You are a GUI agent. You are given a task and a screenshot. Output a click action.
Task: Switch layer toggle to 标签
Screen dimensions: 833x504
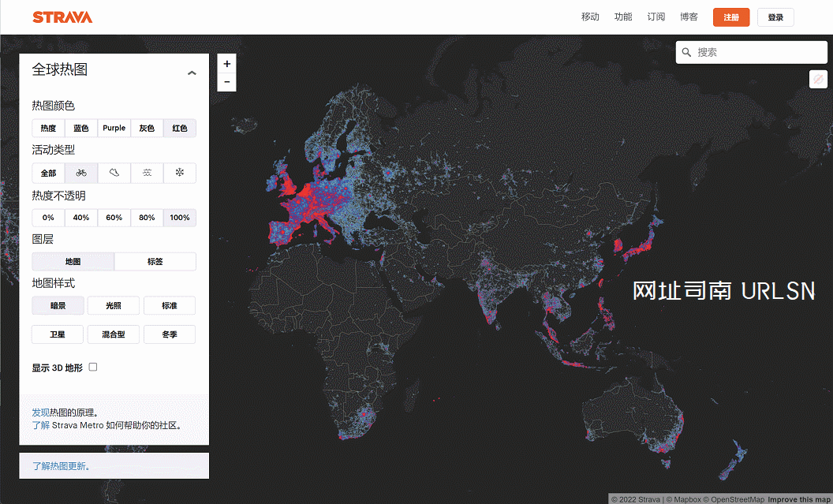click(155, 262)
